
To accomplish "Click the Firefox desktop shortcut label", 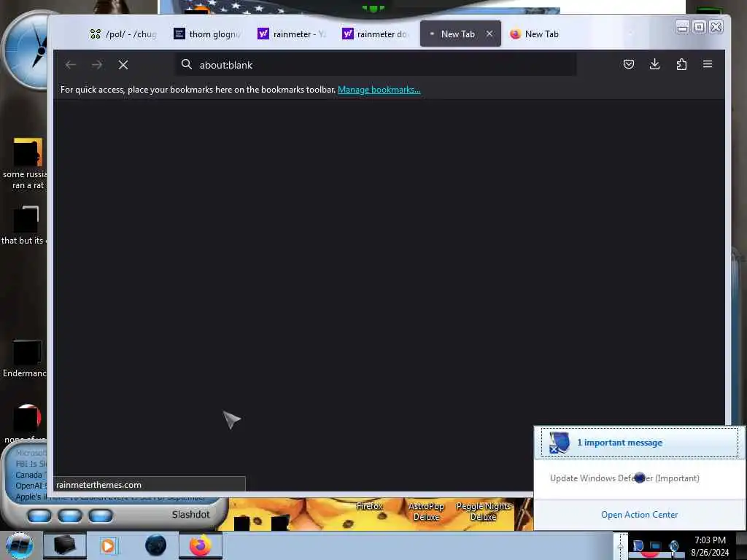I will pos(369,506).
